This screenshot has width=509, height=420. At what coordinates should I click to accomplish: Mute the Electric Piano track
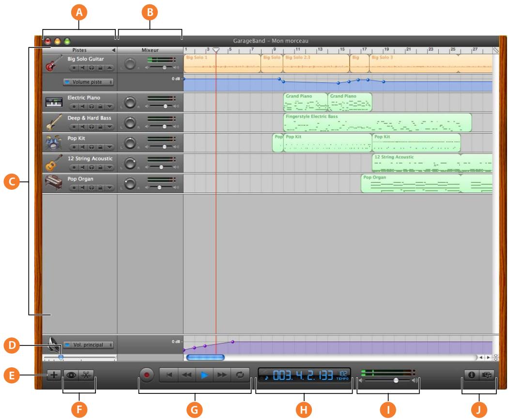point(83,106)
